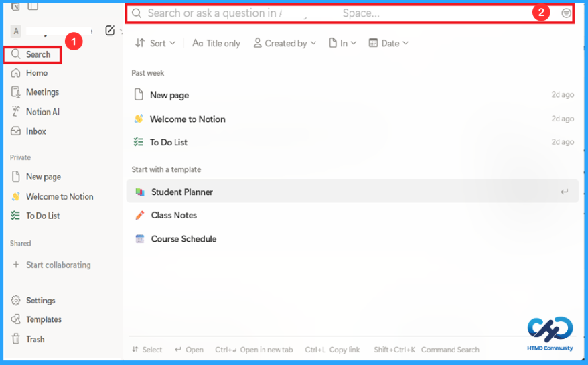Select the Course Schedule template
This screenshot has width=588, height=365.
352,239
